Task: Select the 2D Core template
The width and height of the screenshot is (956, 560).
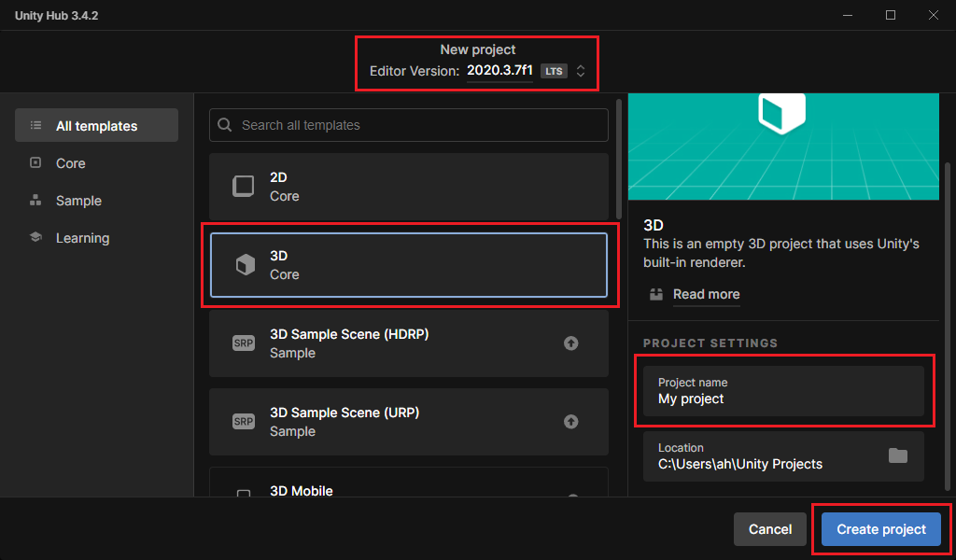Action: click(409, 187)
